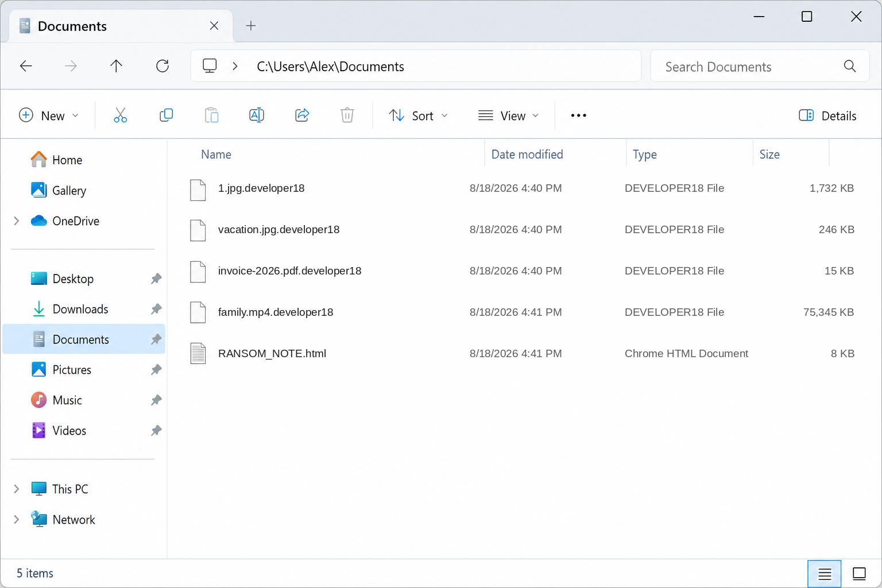882x588 pixels.
Task: Click the 75,345 KB size cell
Action: [829, 312]
